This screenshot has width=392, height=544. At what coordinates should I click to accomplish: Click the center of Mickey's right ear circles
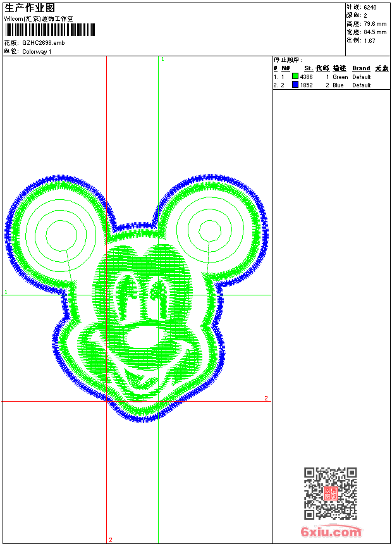pyautogui.click(x=208, y=230)
